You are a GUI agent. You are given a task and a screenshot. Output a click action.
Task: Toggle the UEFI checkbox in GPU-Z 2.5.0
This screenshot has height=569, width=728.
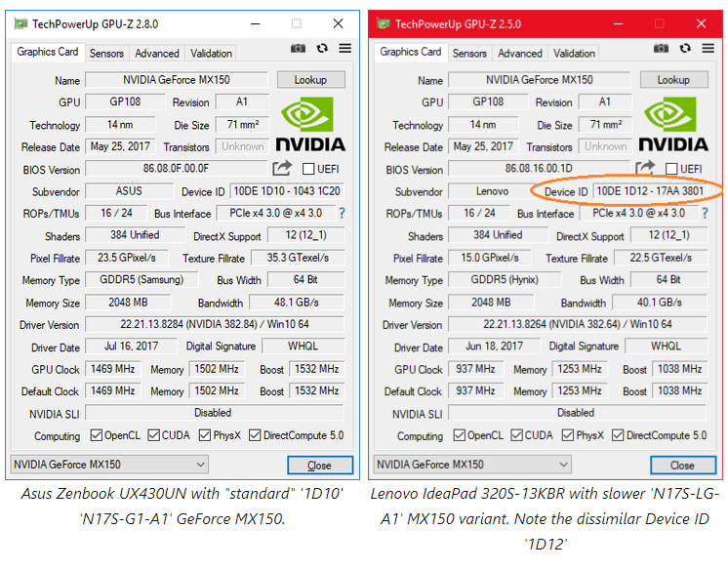[x=671, y=169]
